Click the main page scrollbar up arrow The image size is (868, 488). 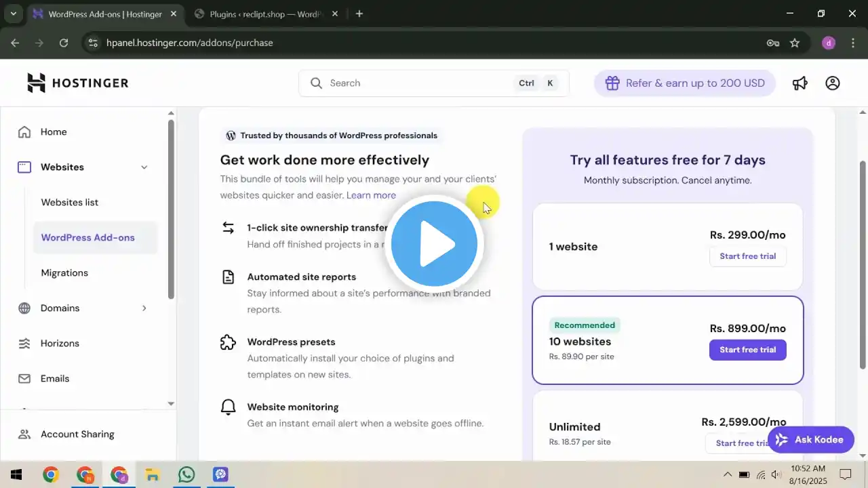863,113
